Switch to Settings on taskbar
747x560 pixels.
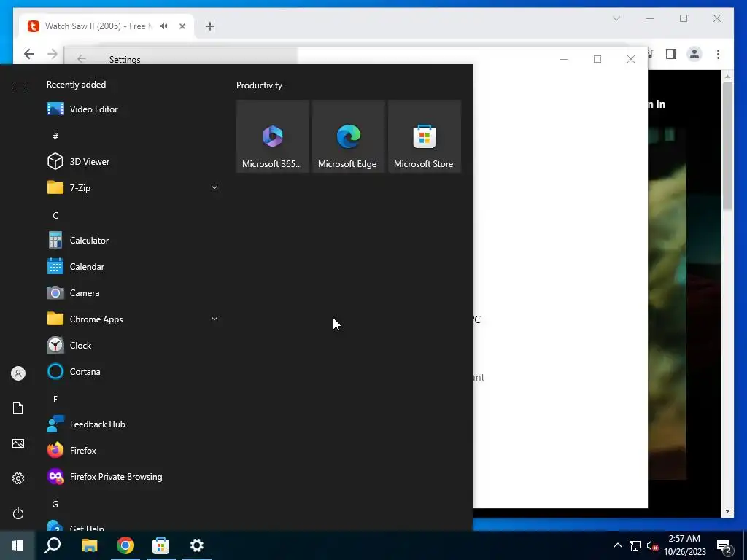(197, 545)
